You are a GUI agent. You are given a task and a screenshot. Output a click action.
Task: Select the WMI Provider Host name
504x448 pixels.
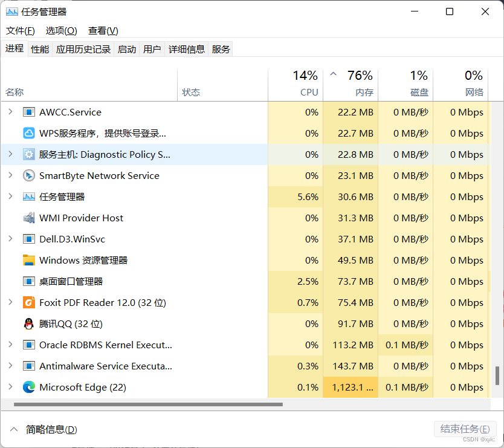point(81,218)
